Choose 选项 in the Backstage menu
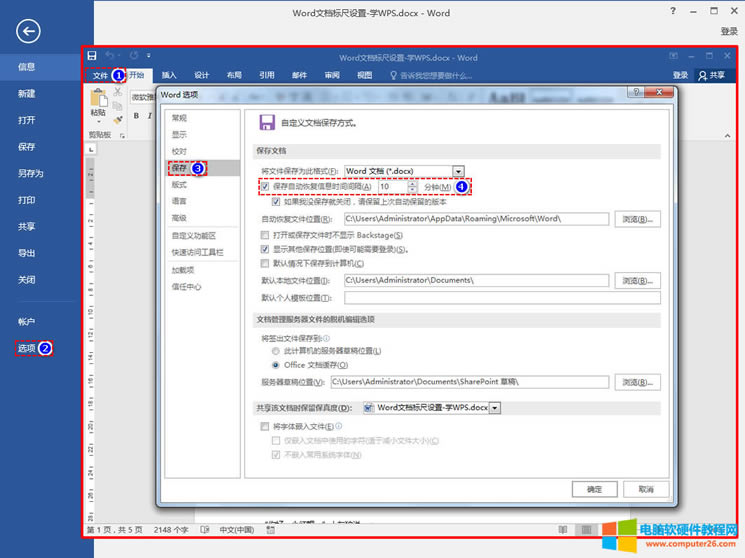This screenshot has height=558, width=745. coord(26,348)
